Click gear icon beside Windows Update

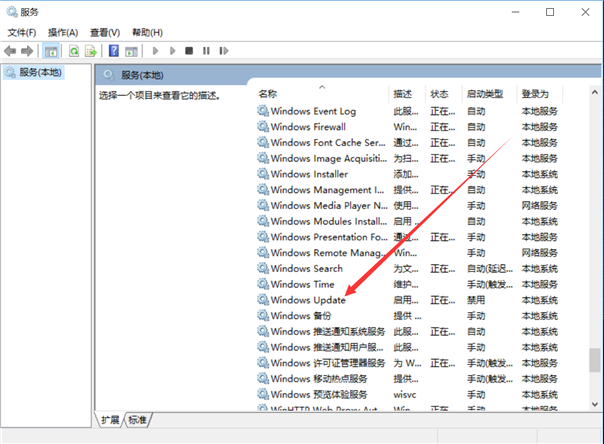[x=263, y=300]
